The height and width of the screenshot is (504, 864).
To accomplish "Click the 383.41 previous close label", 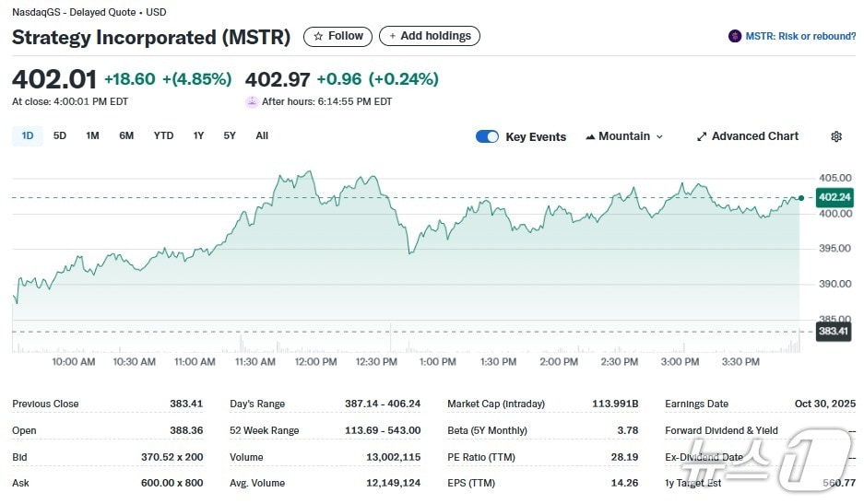I will (x=834, y=331).
